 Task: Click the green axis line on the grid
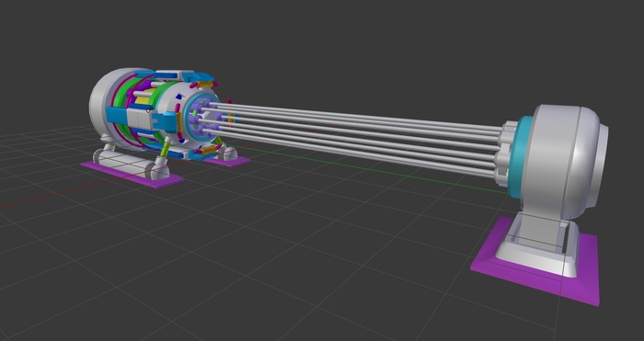click(370, 168)
